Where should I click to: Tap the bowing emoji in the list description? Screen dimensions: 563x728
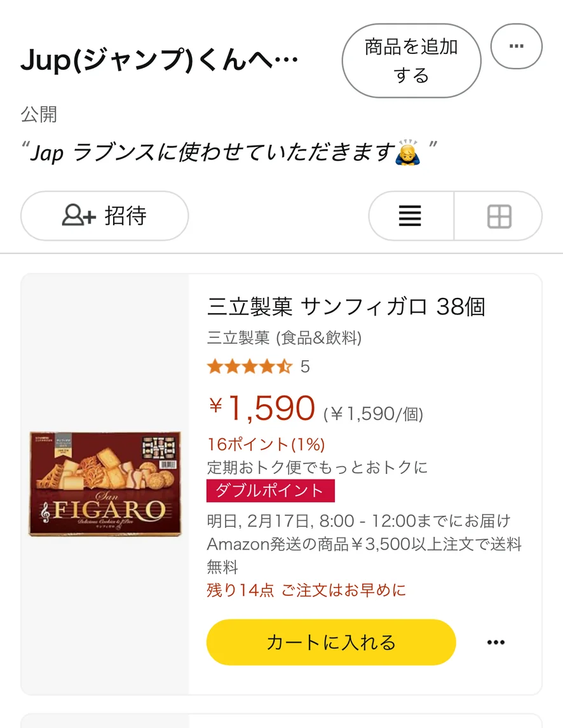pyautogui.click(x=407, y=152)
